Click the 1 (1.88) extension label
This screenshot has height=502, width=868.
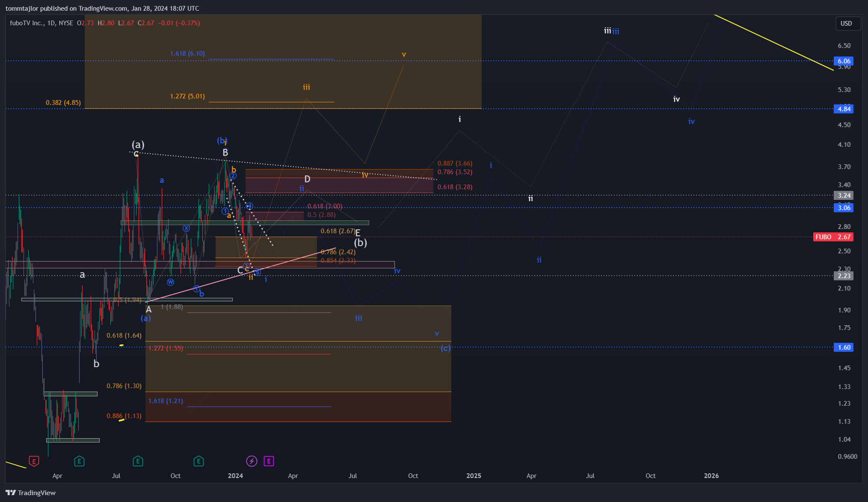click(172, 307)
